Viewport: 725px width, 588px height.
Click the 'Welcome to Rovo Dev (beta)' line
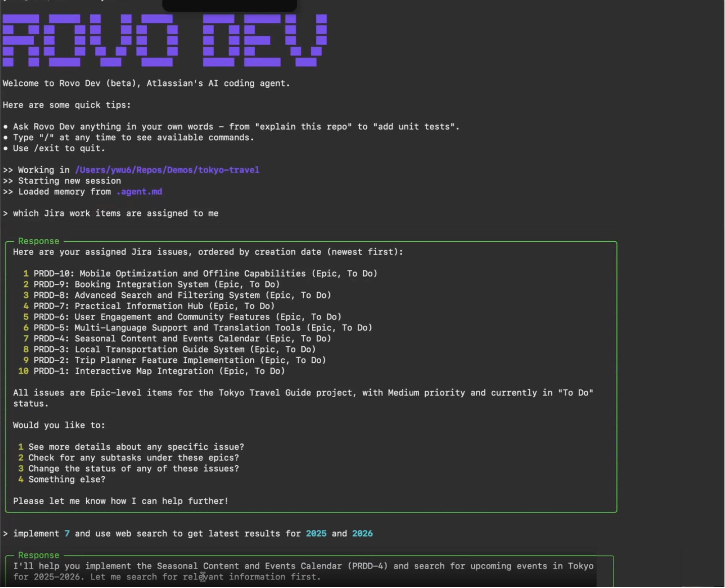coord(146,83)
